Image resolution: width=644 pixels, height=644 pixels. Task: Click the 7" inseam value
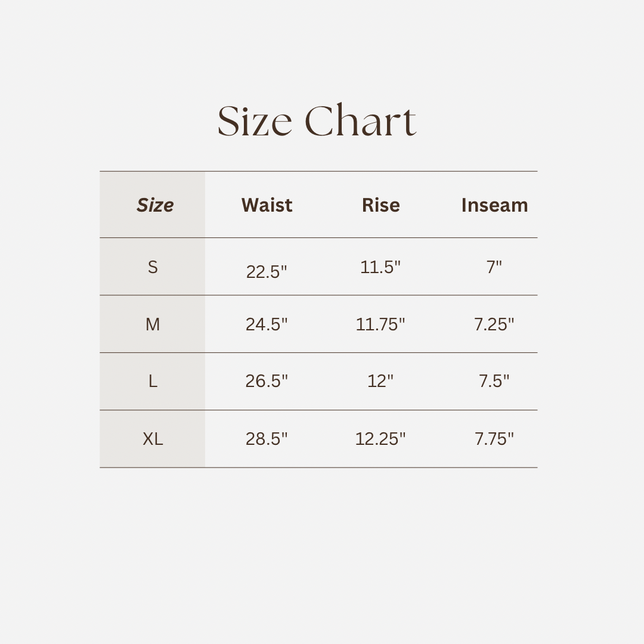[x=494, y=267]
